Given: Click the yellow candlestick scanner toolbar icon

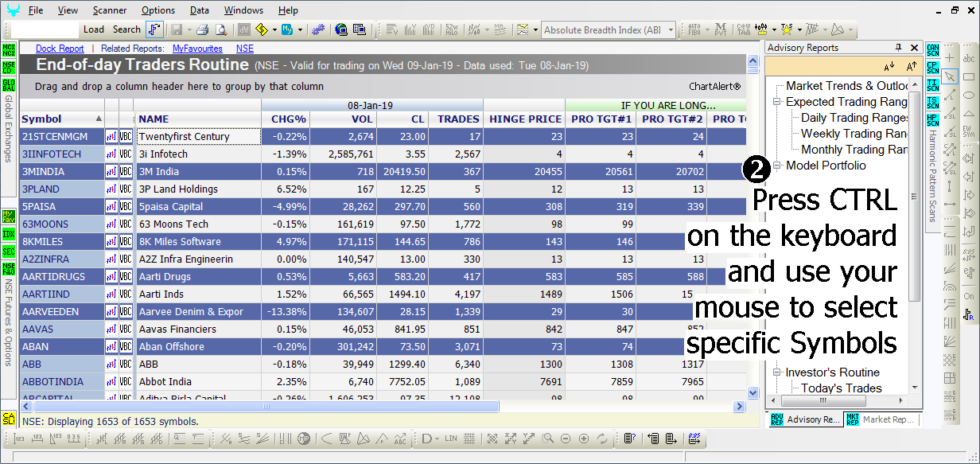Looking at the screenshot, I should [x=762, y=29].
